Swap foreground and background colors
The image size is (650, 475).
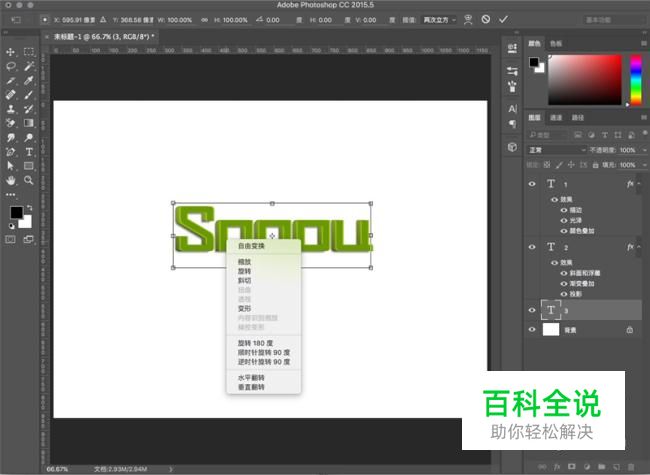pyautogui.click(x=29, y=207)
